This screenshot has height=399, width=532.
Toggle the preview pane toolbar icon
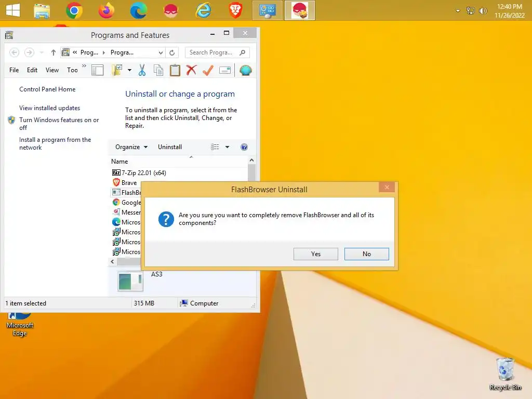97,70
